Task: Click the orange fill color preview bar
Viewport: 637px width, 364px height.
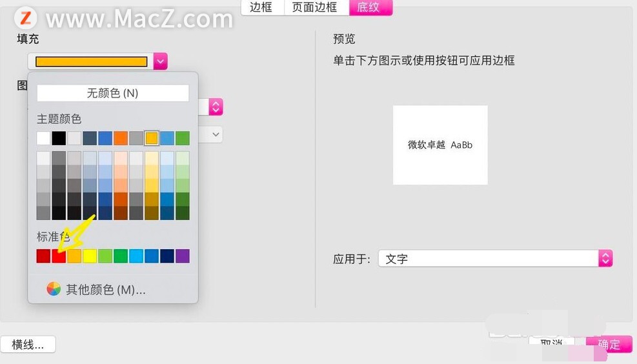Action: [x=92, y=61]
